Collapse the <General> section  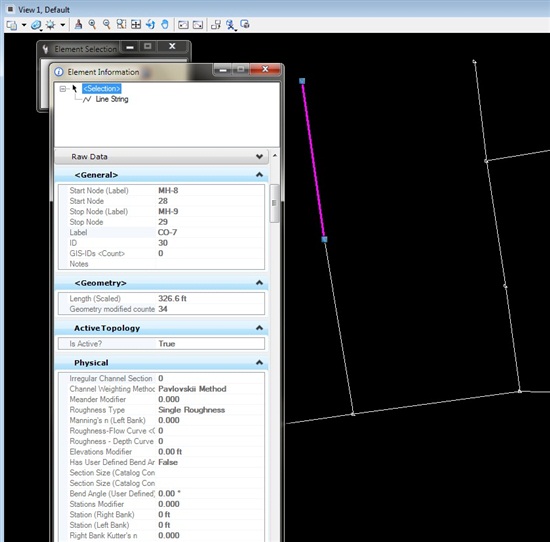tap(259, 174)
